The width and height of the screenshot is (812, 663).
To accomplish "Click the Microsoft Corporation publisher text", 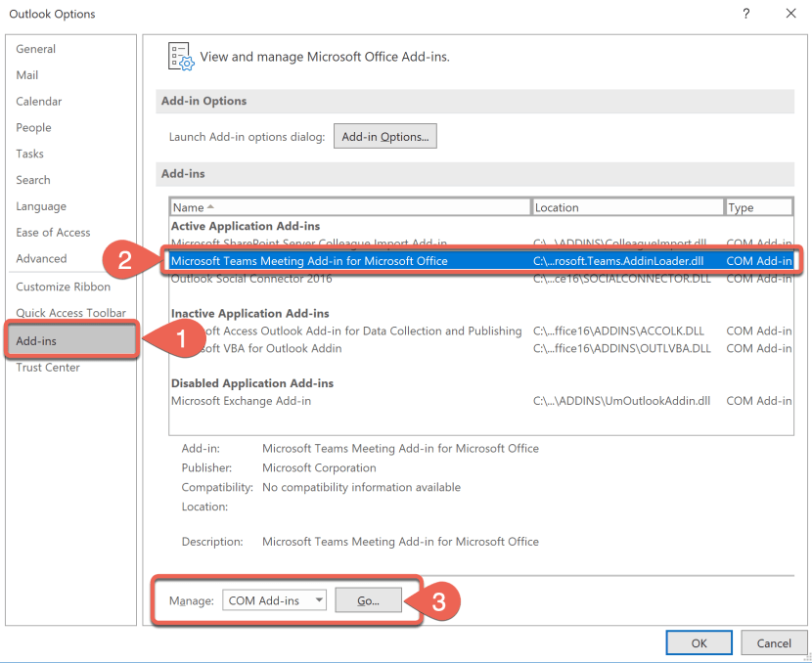I will coord(319,467).
